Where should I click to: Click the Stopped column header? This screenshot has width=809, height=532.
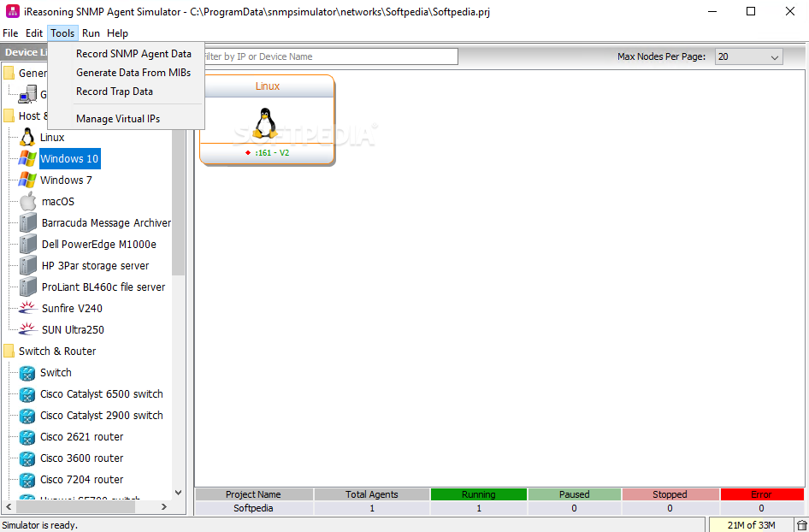(x=670, y=494)
